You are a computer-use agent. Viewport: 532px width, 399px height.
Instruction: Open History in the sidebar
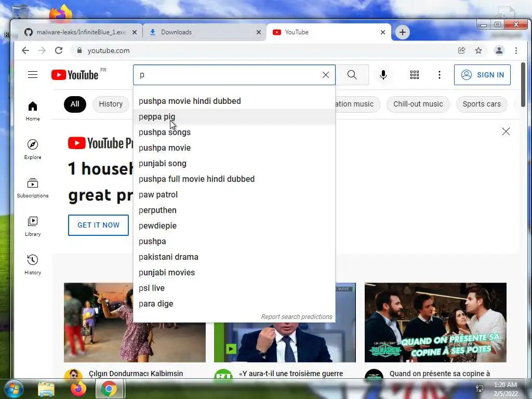click(33, 264)
